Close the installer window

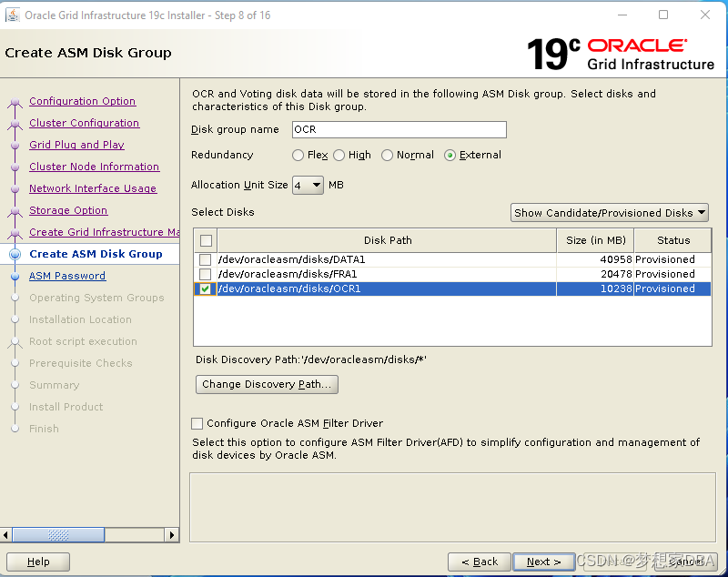click(x=704, y=15)
